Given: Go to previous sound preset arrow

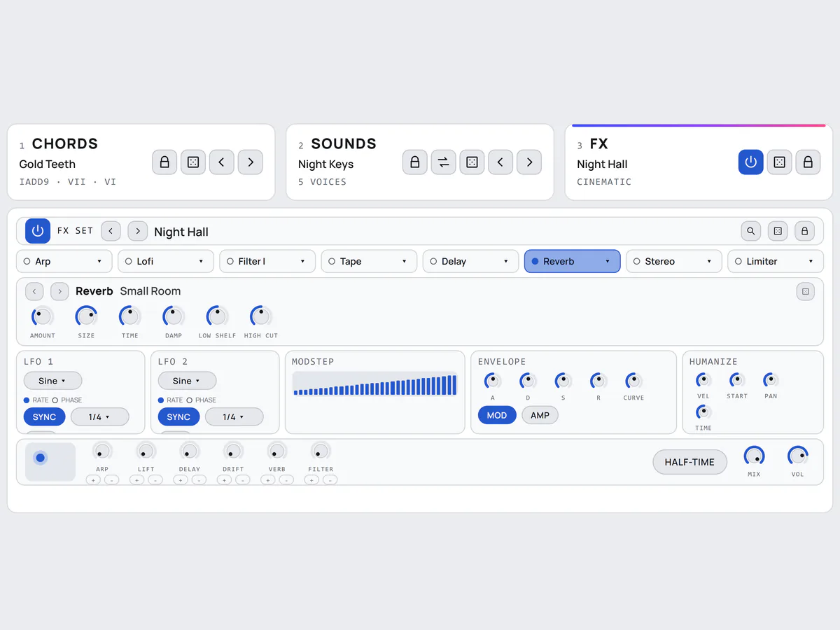Looking at the screenshot, I should [x=500, y=162].
